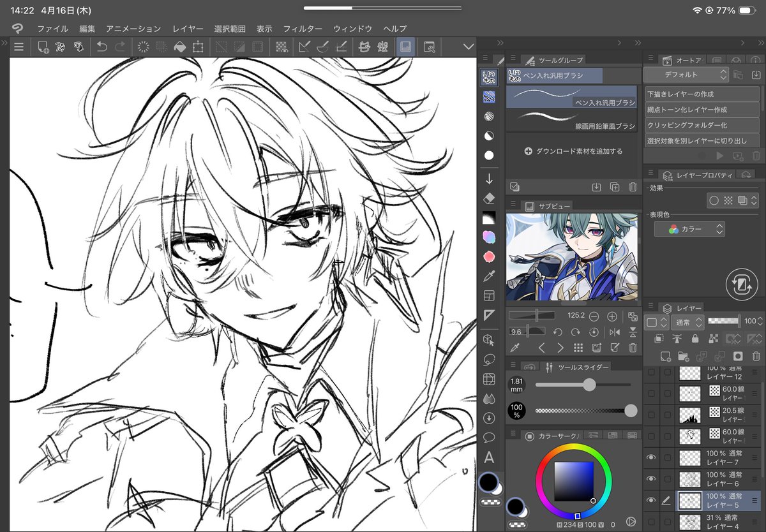
Task: Select the eraser tool in the tool palette
Action: pos(489,198)
